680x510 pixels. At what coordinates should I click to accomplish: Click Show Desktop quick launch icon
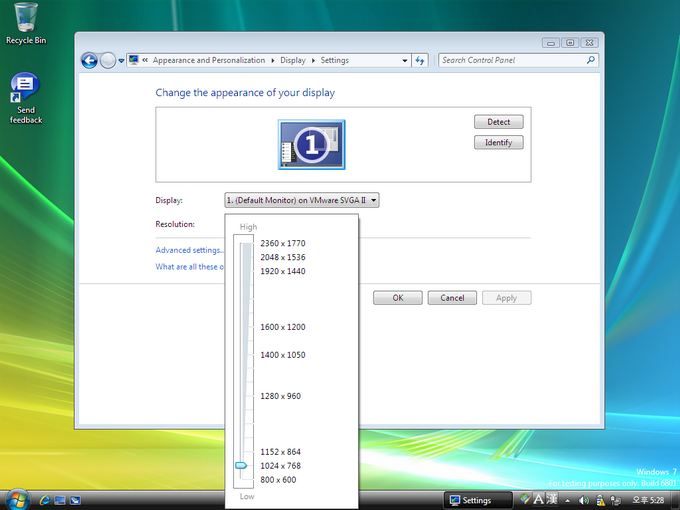pos(60,500)
